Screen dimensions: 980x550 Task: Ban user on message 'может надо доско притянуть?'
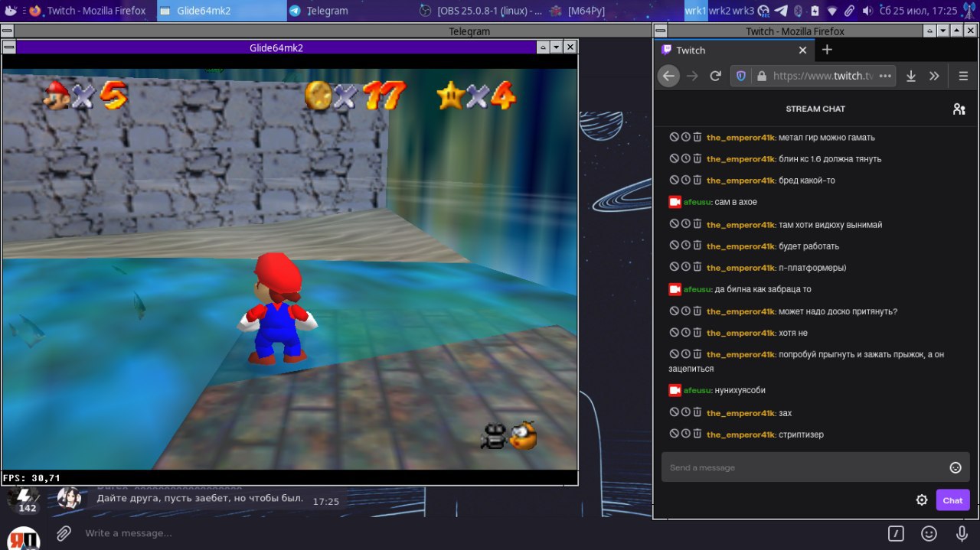click(674, 311)
